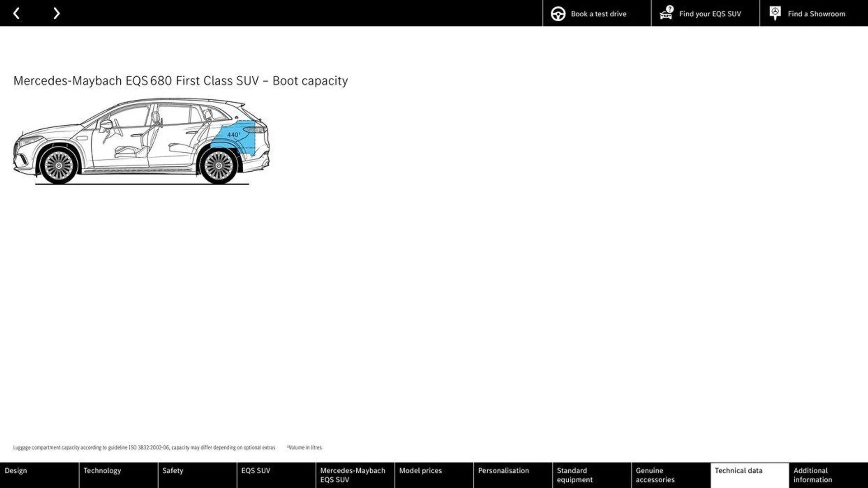Click the left navigation arrow icon
Image resolution: width=868 pixels, height=488 pixels.
pyautogui.click(x=16, y=13)
